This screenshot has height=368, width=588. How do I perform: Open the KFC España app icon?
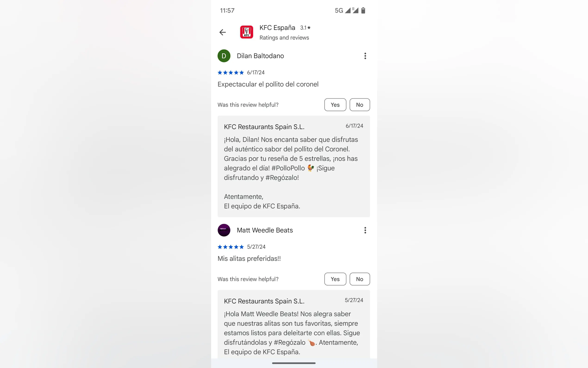[x=247, y=32]
